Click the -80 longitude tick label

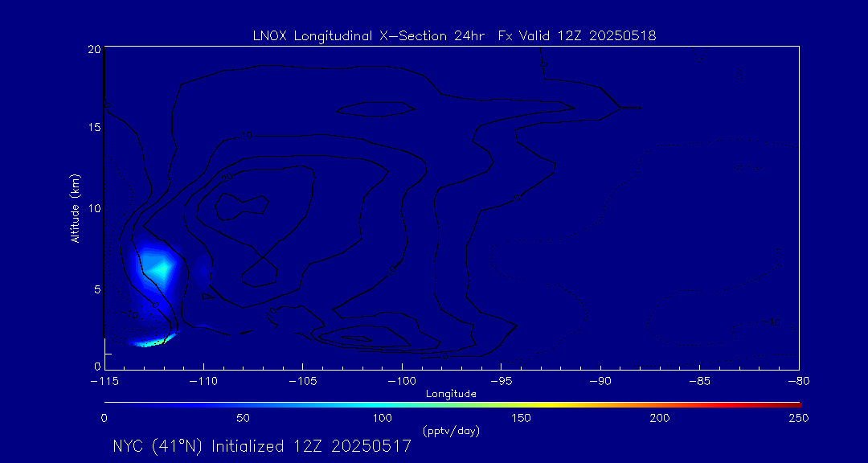pyautogui.click(x=798, y=380)
